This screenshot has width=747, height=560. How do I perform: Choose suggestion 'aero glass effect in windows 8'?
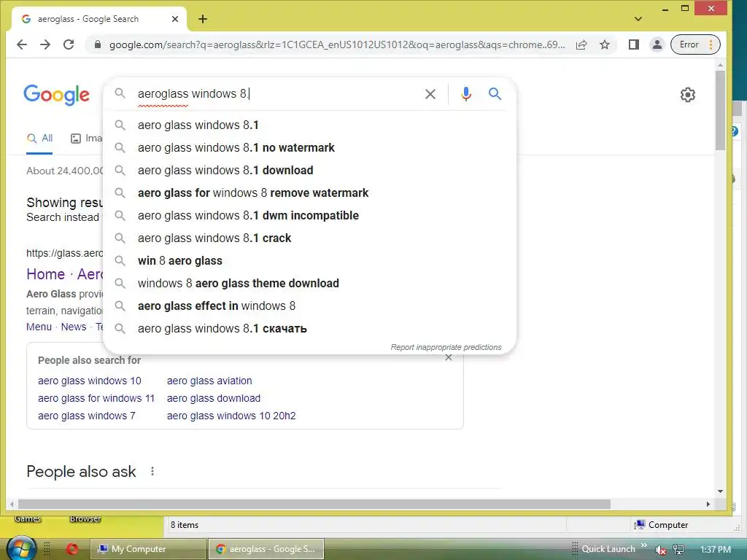pos(309,306)
